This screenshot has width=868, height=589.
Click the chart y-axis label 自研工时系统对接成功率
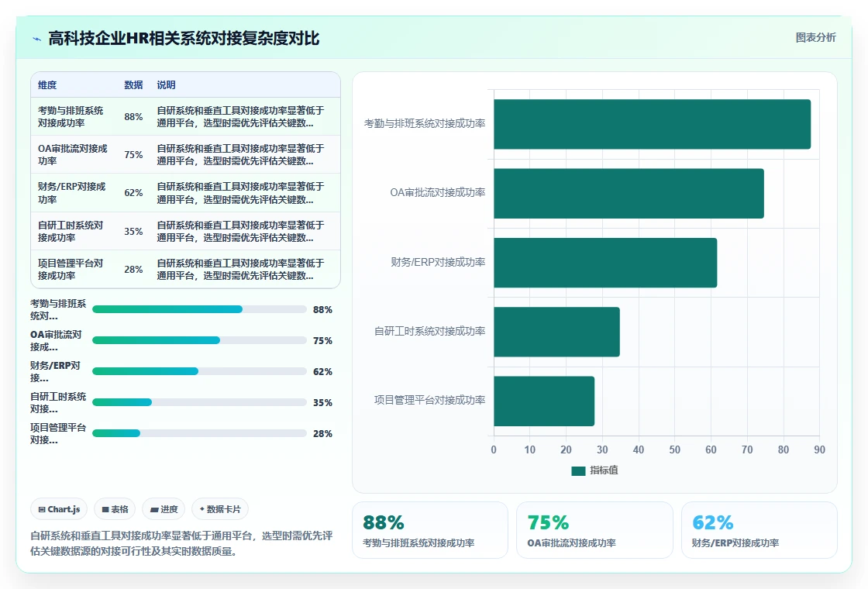coord(429,331)
